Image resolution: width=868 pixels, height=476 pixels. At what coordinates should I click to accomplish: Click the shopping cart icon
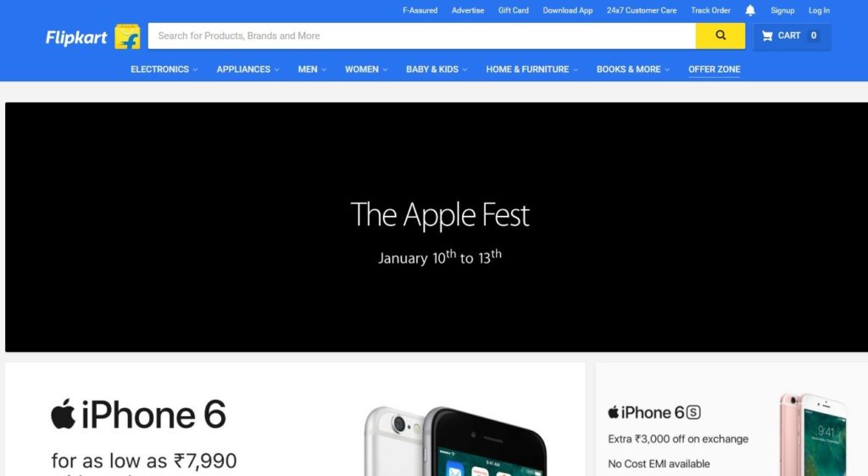click(767, 36)
